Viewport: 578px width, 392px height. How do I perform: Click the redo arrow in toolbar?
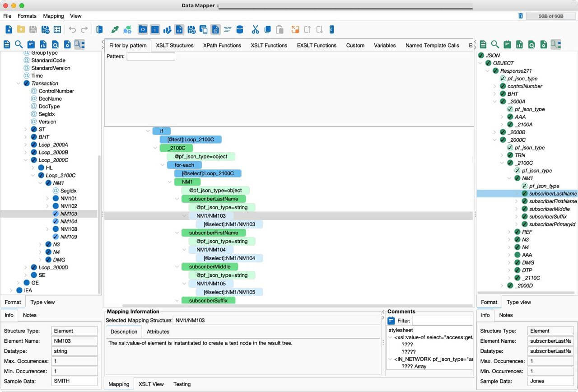pyautogui.click(x=84, y=29)
